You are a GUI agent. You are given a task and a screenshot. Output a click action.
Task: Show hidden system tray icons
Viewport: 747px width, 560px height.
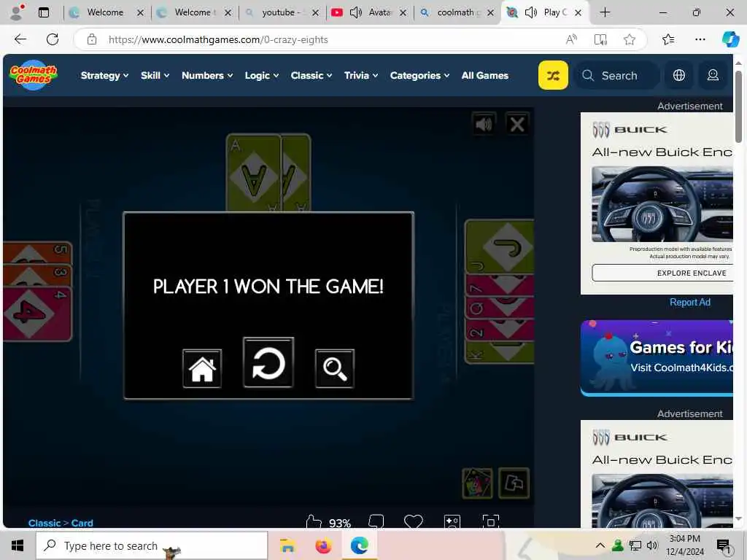[x=600, y=545]
